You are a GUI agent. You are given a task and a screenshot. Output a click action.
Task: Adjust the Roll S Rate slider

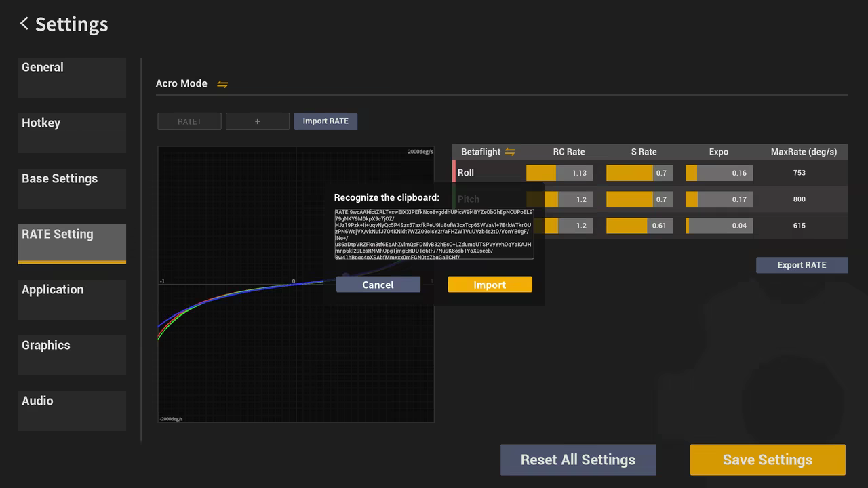point(639,173)
